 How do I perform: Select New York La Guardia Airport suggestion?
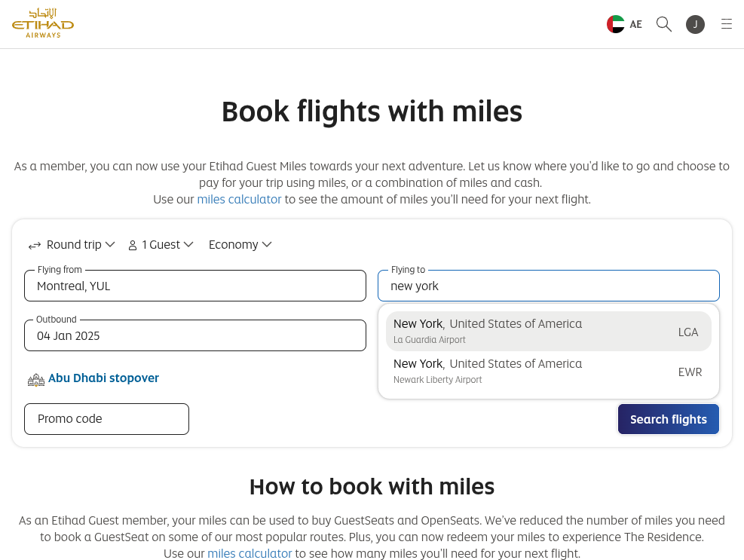pos(549,332)
